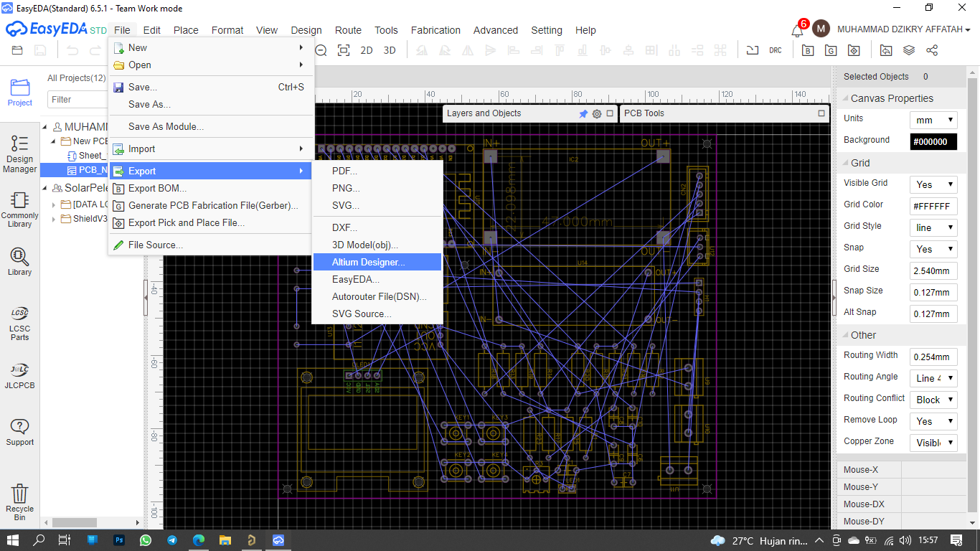This screenshot has height=551, width=980.
Task: Open the user account dropdown
Action: [903, 29]
